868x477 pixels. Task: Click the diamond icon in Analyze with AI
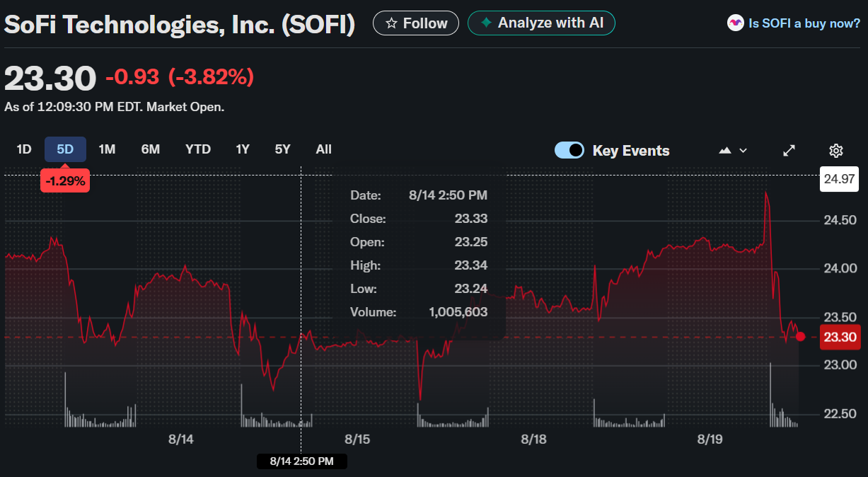tap(485, 22)
